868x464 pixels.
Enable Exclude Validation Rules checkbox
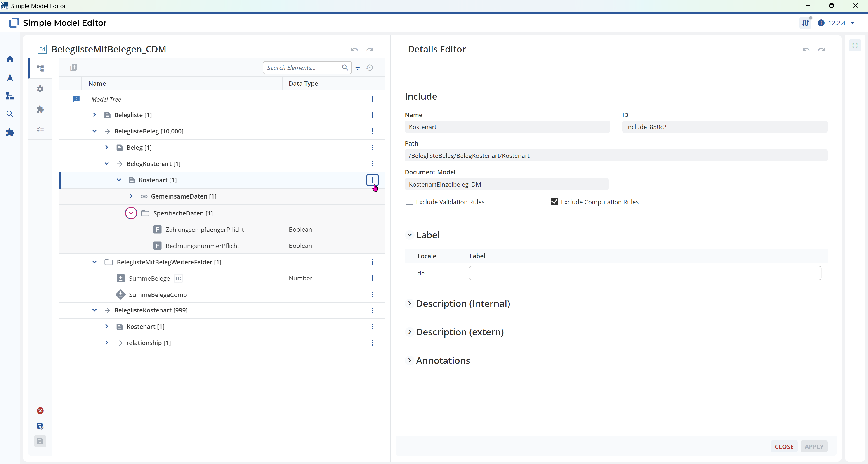[x=409, y=201]
